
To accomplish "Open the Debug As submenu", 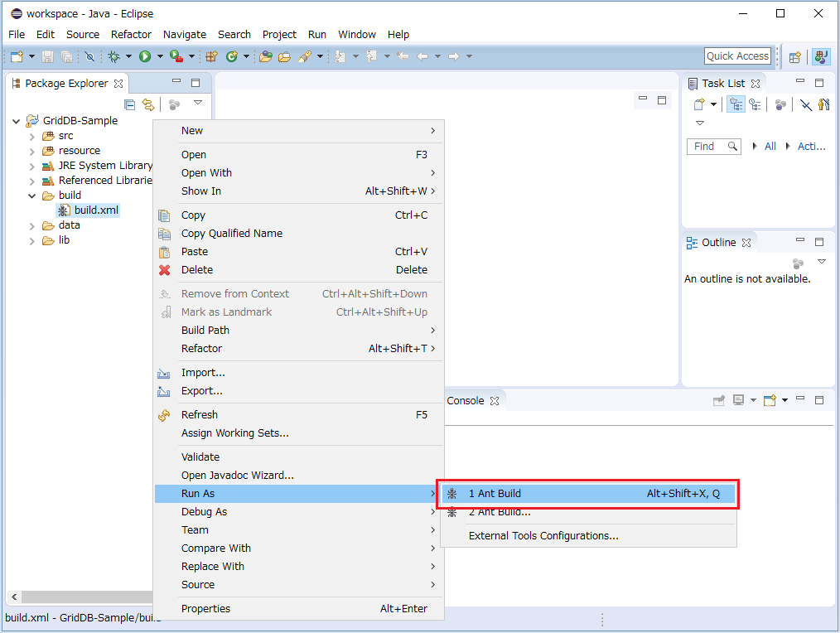I will pos(299,512).
